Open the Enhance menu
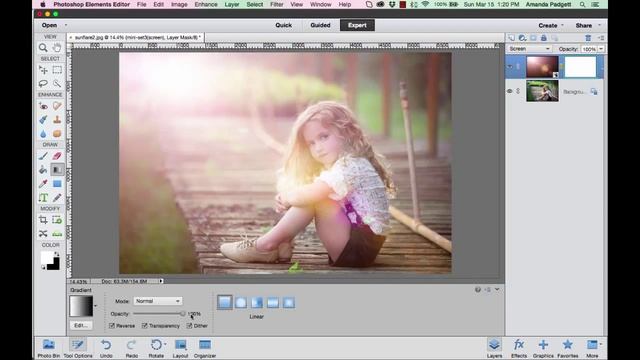The image size is (640, 360). pos(206,4)
